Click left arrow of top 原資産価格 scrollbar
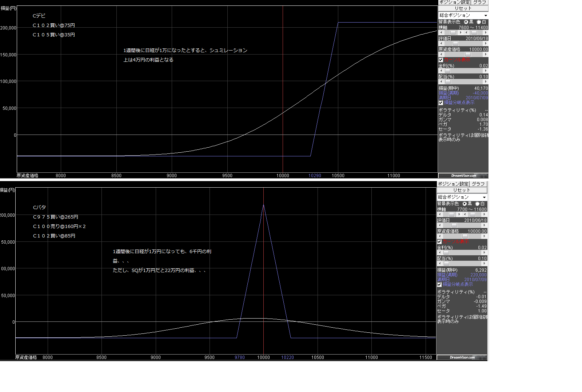This screenshot has height=392, width=582. click(x=441, y=55)
